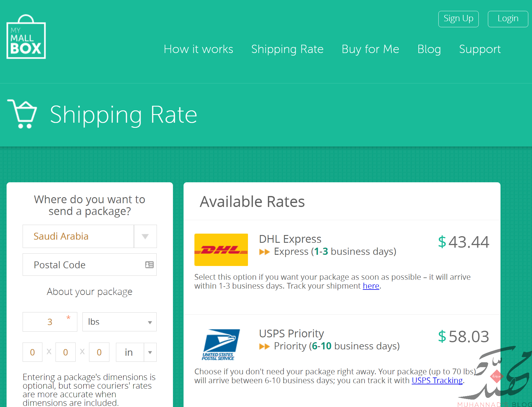The image size is (532, 407).
Task: Click the Sign Up button
Action: coord(458,19)
